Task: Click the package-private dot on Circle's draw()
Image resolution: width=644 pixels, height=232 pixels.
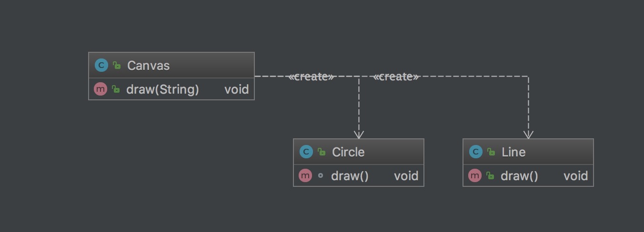Action: click(321, 175)
